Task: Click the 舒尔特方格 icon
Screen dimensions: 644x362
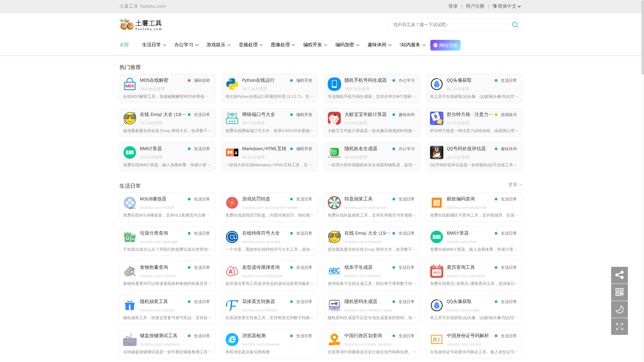Action: pyautogui.click(x=437, y=118)
